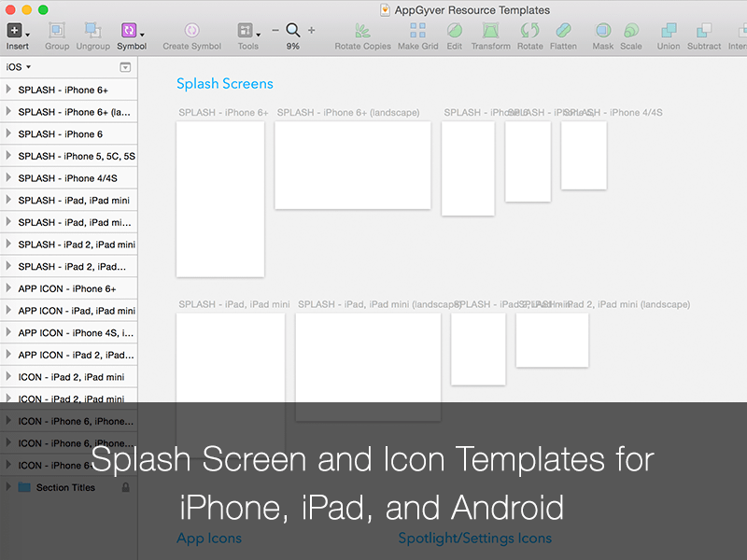Screen dimensions: 747x560
Task: Click the Create Symbol icon
Action: [x=191, y=31]
